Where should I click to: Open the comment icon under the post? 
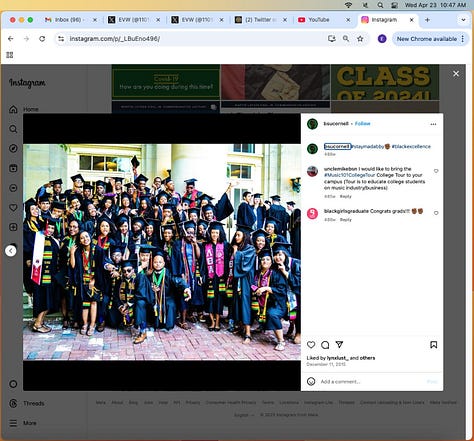coord(325,345)
